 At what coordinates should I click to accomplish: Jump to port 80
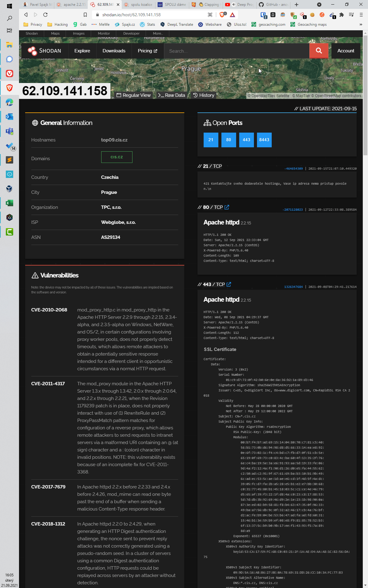[x=229, y=140]
